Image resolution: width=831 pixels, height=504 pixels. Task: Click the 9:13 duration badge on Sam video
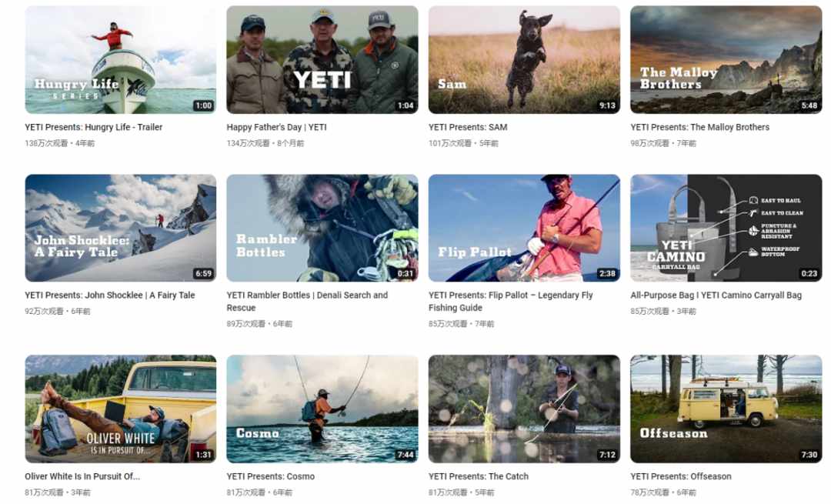[x=607, y=105]
